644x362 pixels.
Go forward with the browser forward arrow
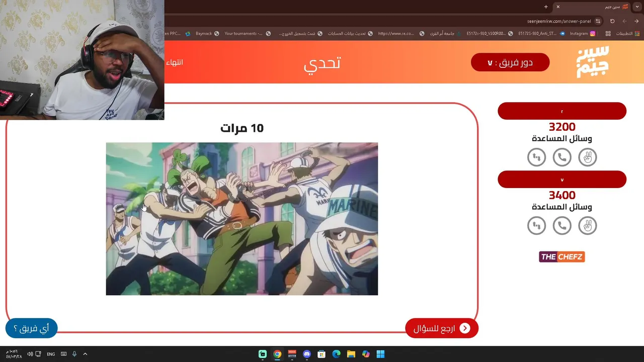pyautogui.click(x=624, y=21)
